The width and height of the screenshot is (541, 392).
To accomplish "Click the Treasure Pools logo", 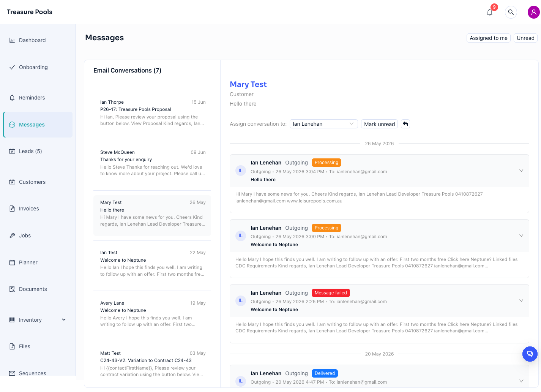I will pyautogui.click(x=30, y=12).
